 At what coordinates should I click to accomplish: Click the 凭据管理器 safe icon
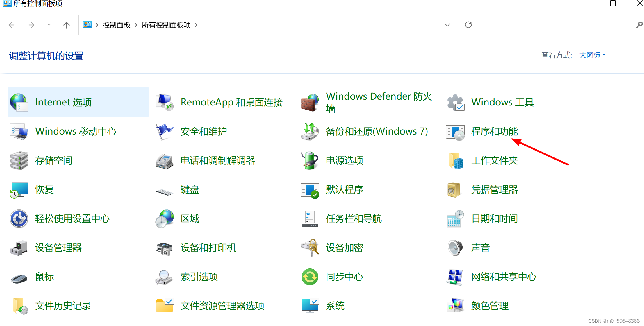point(454,190)
